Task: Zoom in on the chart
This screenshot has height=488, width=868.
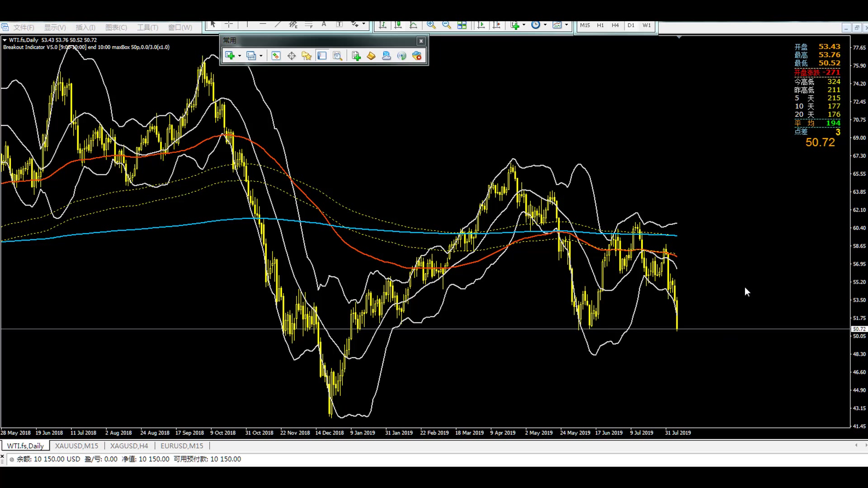Action: click(x=431, y=25)
